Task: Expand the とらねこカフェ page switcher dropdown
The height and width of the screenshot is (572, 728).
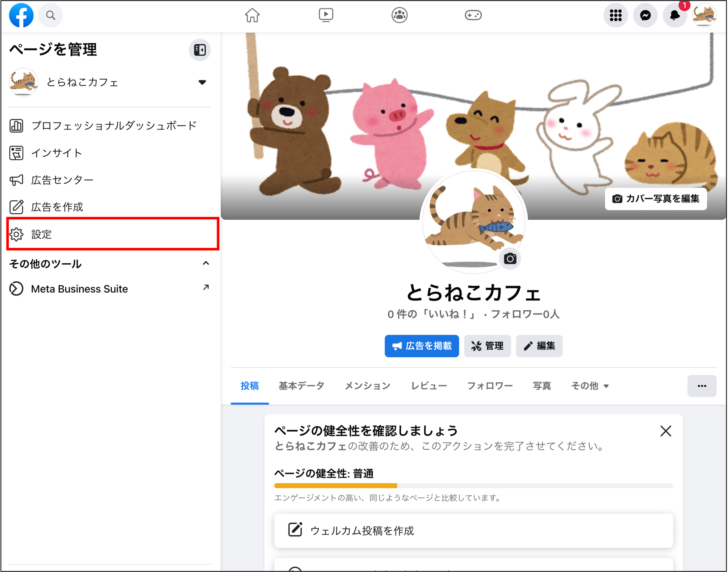Action: (x=202, y=82)
